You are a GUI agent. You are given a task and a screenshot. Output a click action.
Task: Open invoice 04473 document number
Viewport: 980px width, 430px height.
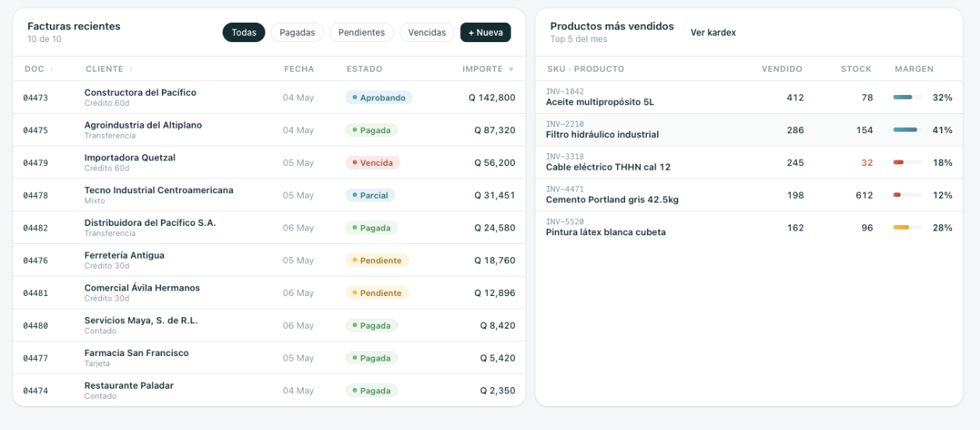click(x=35, y=98)
